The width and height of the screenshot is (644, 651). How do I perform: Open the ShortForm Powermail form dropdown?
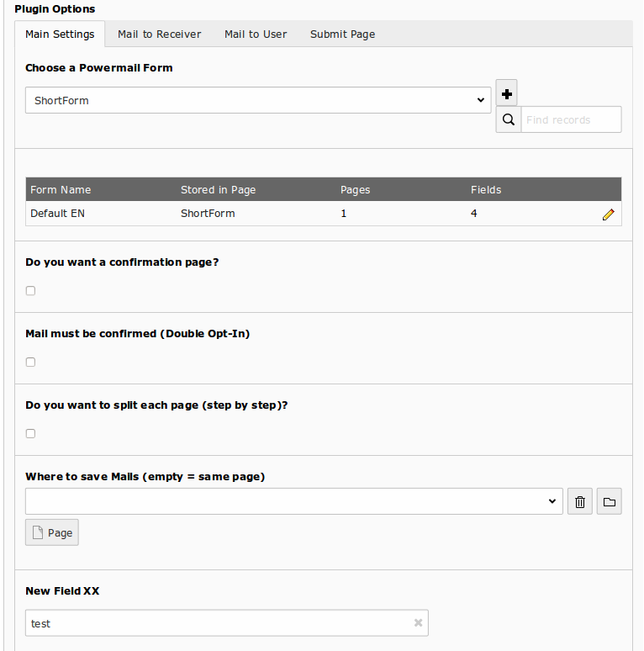tap(258, 100)
